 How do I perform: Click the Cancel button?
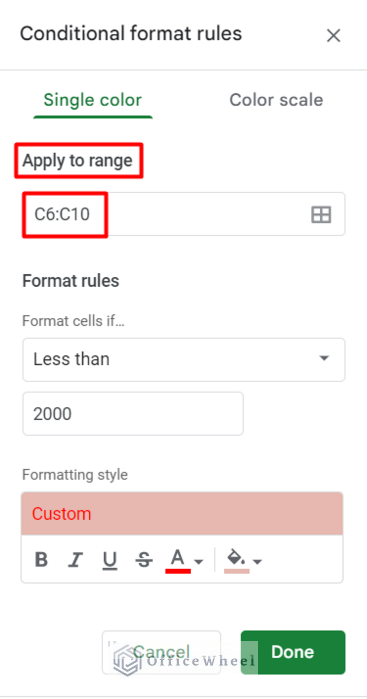(161, 652)
